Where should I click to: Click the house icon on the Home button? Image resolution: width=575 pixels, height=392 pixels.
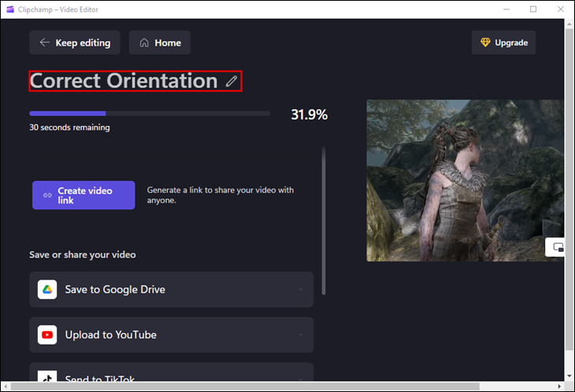click(x=144, y=43)
